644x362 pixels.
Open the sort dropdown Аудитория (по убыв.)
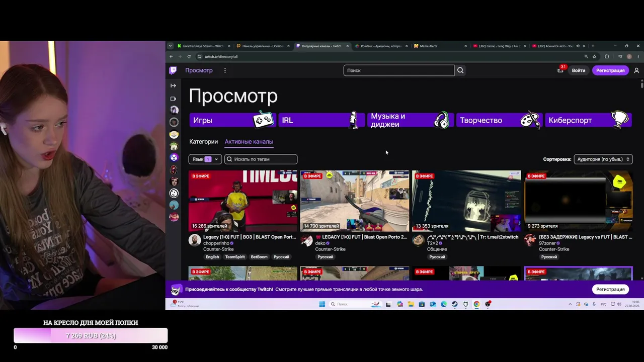(x=603, y=159)
